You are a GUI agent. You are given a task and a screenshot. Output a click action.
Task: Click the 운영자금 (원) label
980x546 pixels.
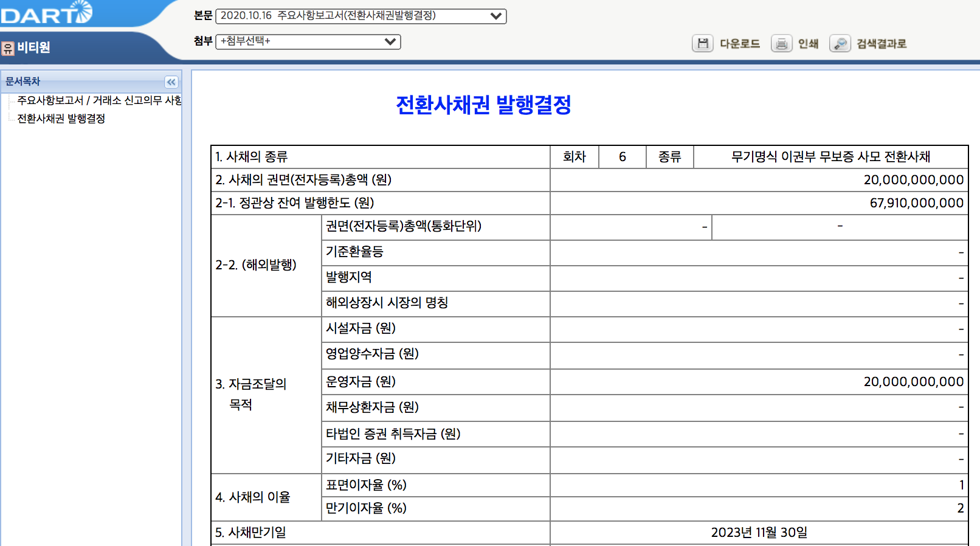361,382
